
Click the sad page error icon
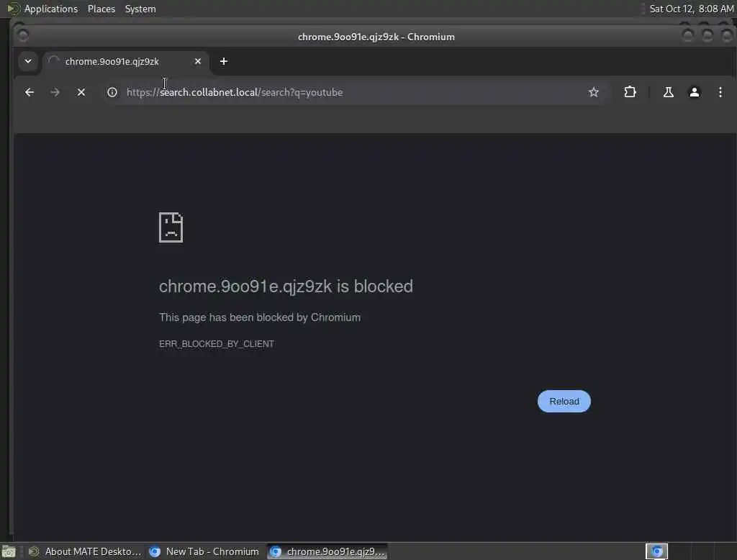point(171,227)
